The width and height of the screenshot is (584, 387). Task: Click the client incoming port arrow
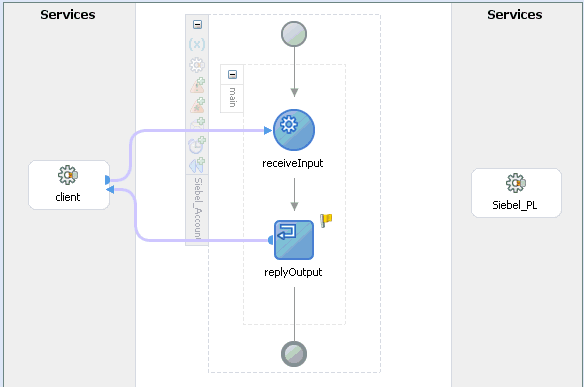coord(110,190)
